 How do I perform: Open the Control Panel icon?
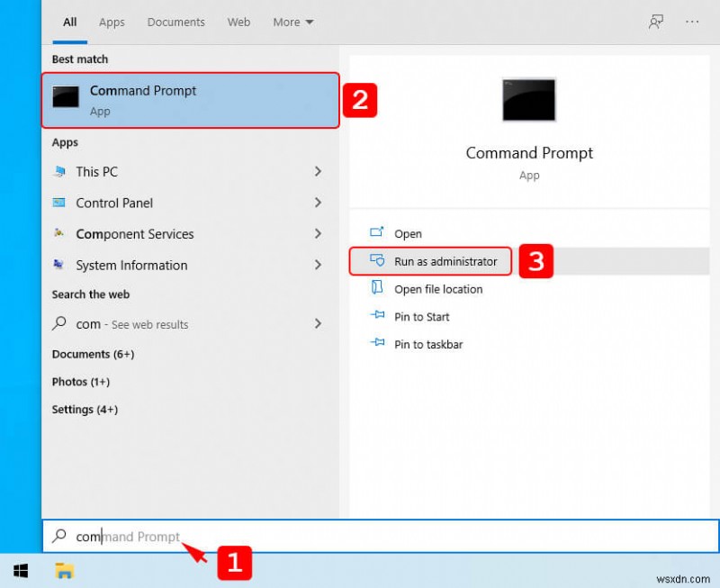(x=59, y=204)
